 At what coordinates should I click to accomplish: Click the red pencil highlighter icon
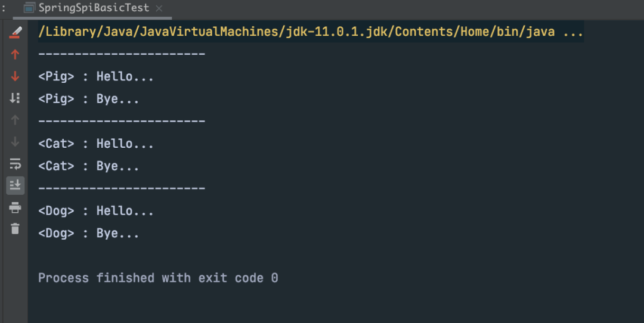15,32
